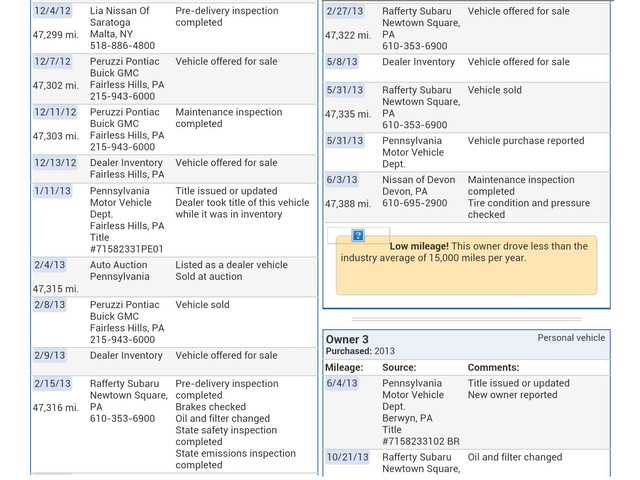Click the Low mileage! notice text

point(464,252)
